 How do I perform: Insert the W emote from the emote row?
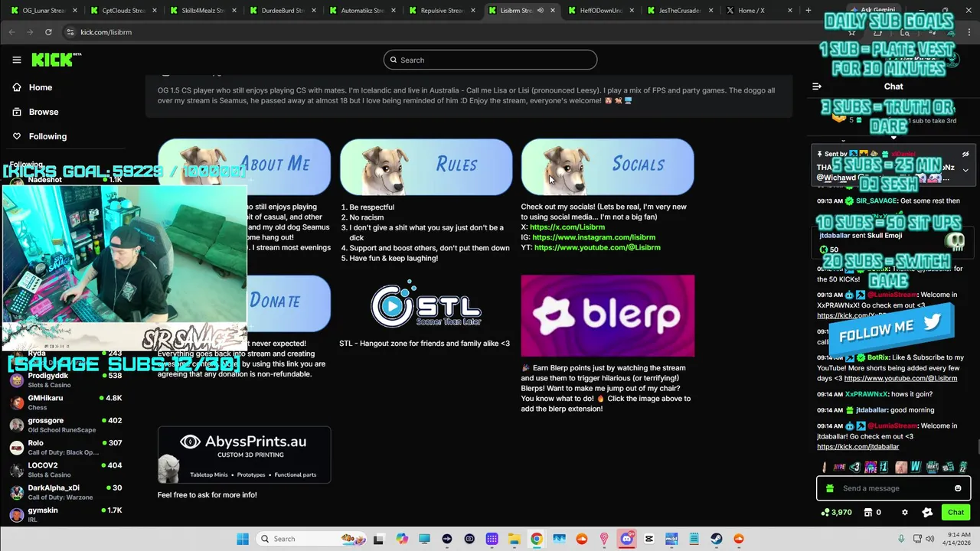click(916, 467)
